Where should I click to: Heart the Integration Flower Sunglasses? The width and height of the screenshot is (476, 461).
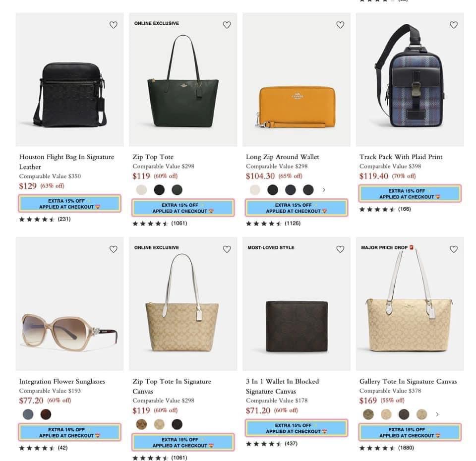click(x=114, y=249)
